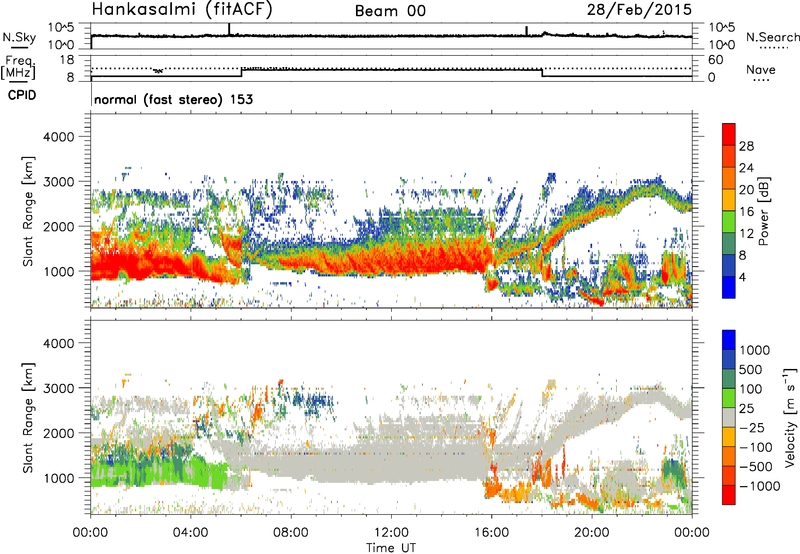800x554 pixels.
Task: Click the '08:00' time axis label
Action: [x=290, y=533]
